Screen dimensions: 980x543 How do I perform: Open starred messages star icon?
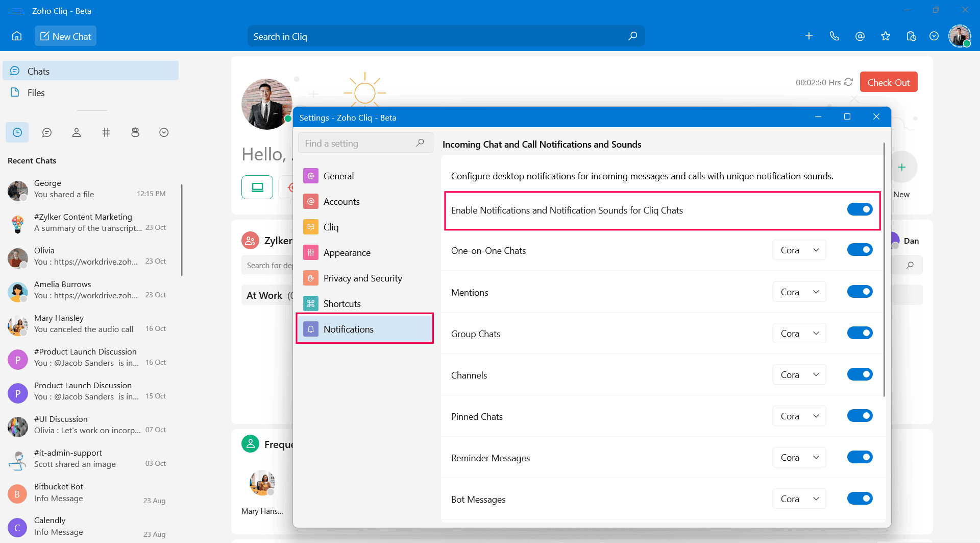(886, 36)
